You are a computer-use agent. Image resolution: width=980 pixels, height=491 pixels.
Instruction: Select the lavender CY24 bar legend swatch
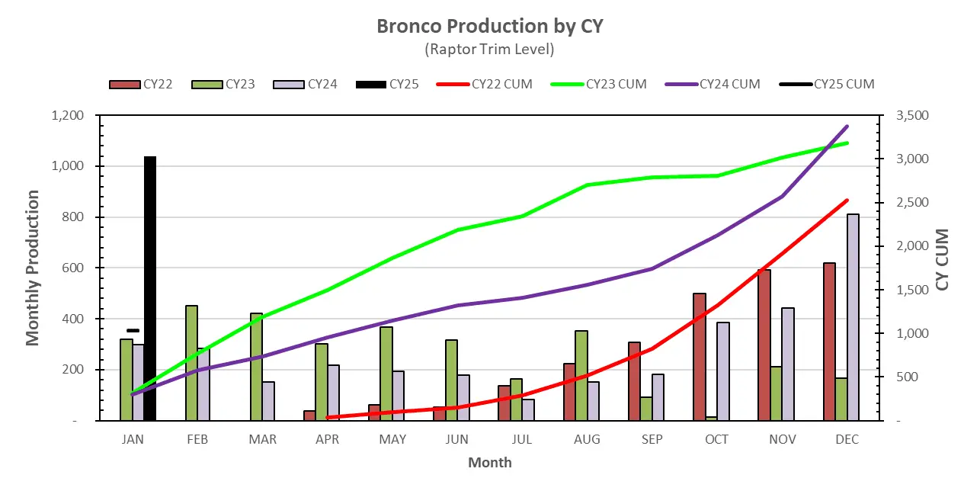[x=289, y=84]
